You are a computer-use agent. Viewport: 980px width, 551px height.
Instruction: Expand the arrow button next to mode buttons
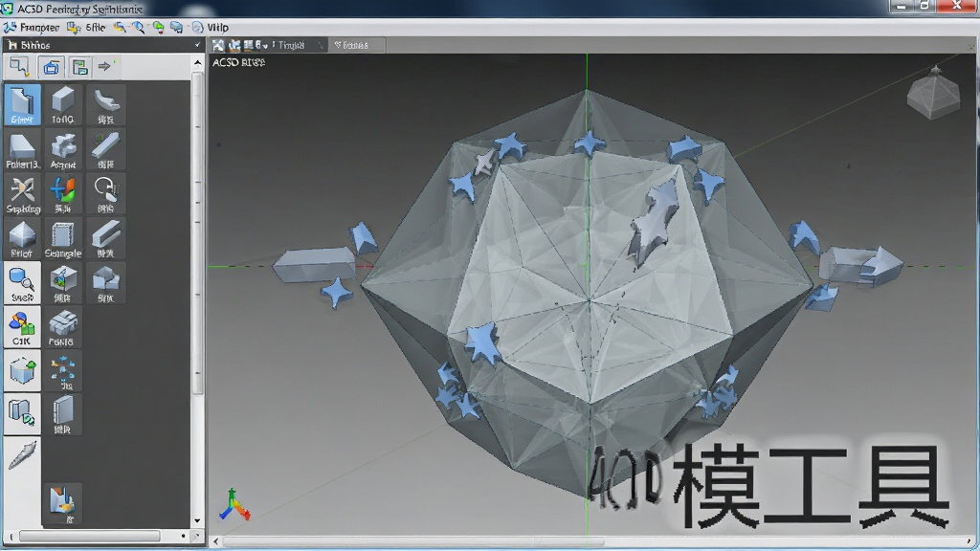pos(104,66)
